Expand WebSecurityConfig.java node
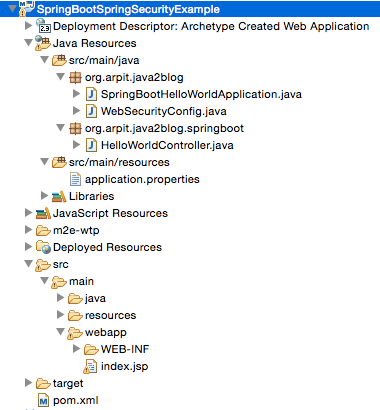 point(77,111)
